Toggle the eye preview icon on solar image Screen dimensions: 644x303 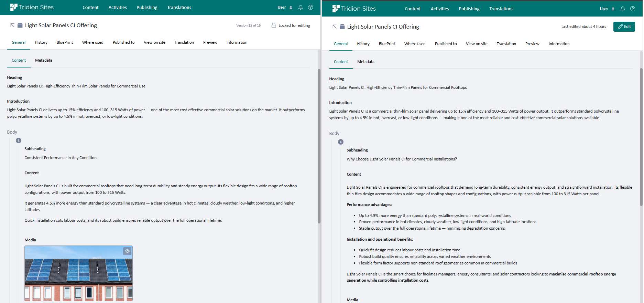(127, 251)
